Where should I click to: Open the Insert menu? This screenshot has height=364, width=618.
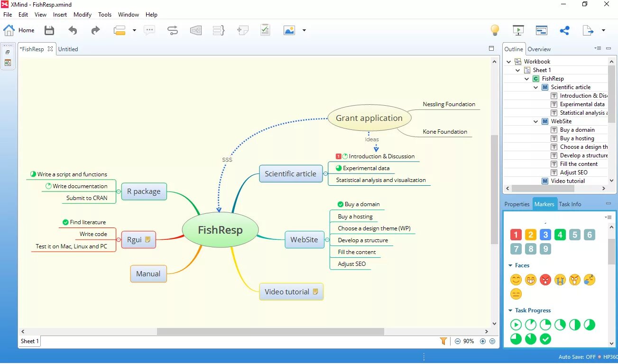point(60,15)
